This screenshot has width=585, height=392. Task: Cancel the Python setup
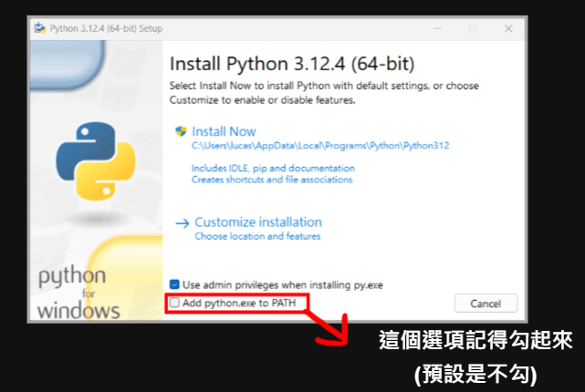pyautogui.click(x=486, y=304)
